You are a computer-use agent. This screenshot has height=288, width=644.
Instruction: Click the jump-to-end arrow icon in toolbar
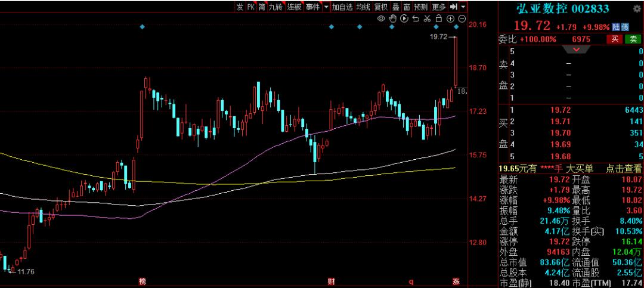[x=454, y=7]
